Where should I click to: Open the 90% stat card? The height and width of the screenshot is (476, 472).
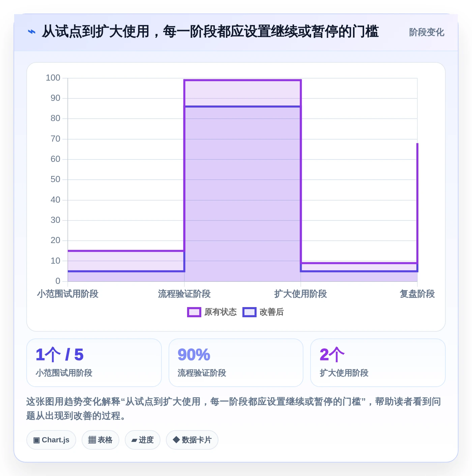[x=236, y=363]
